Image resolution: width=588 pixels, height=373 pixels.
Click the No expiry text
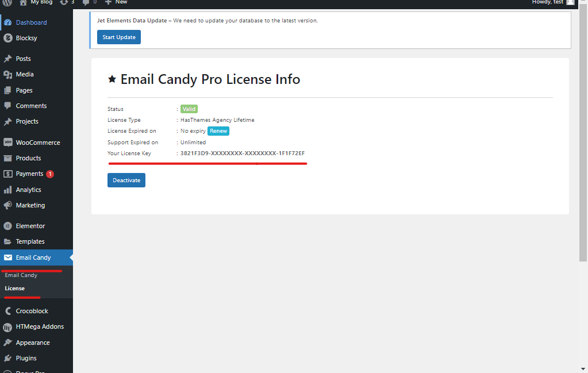point(193,131)
